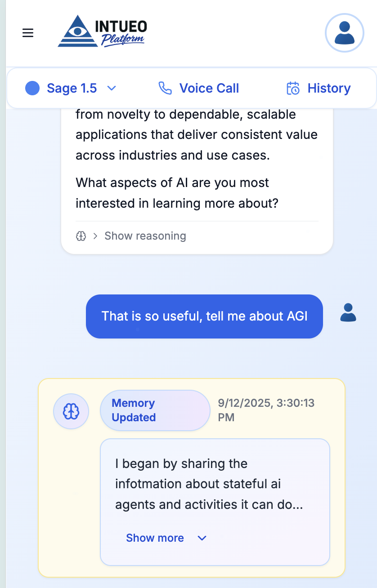Toggle the Memory Updated badge

[x=155, y=410]
